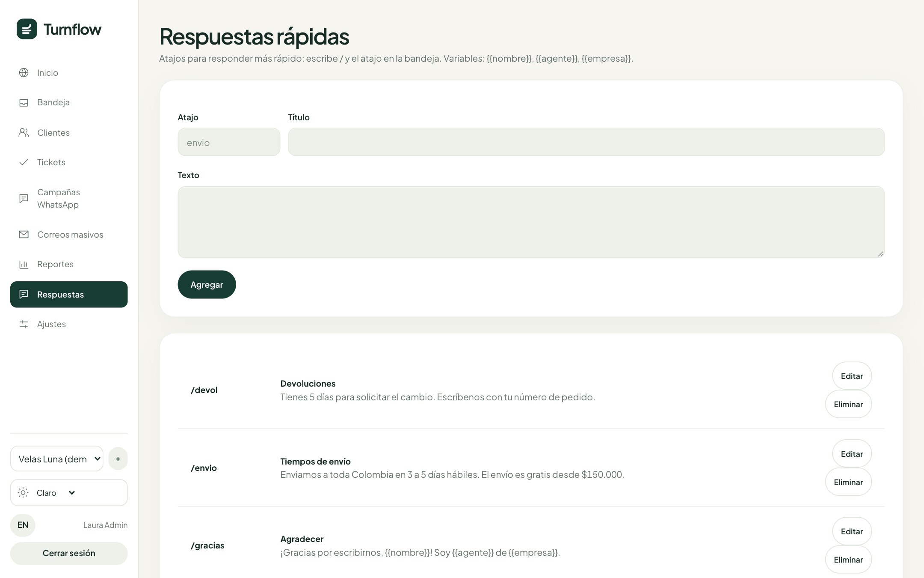Open Ajustes settings
The height and width of the screenshot is (578, 924).
coord(69,324)
